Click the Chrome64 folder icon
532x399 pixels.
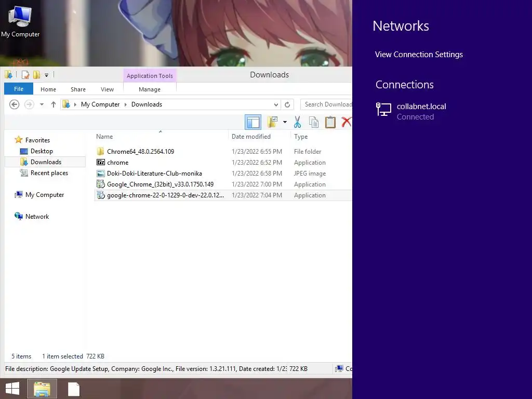[x=100, y=151]
